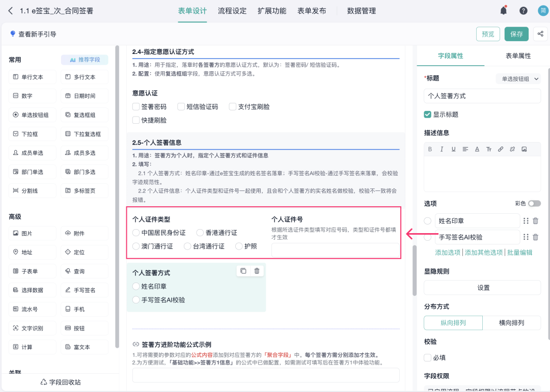
Task: Click the 个人证件号 input field
Action: [335, 250]
